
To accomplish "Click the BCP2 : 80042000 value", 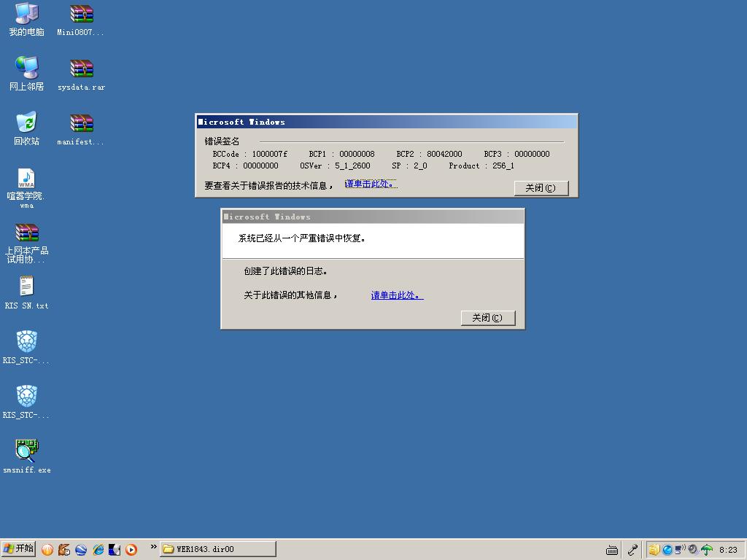I will 429,154.
